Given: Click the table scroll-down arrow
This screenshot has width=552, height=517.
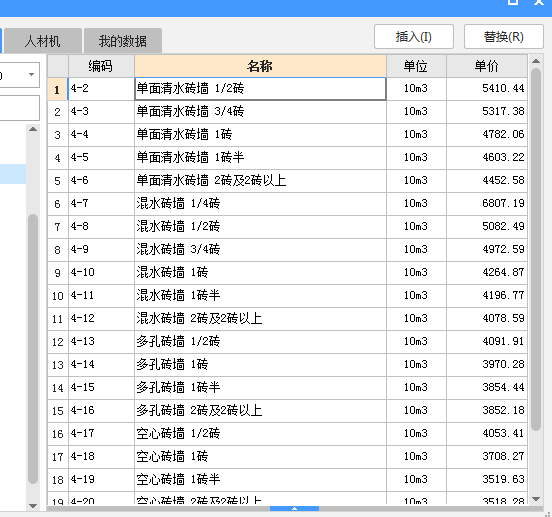Looking at the screenshot, I should click(x=536, y=499).
